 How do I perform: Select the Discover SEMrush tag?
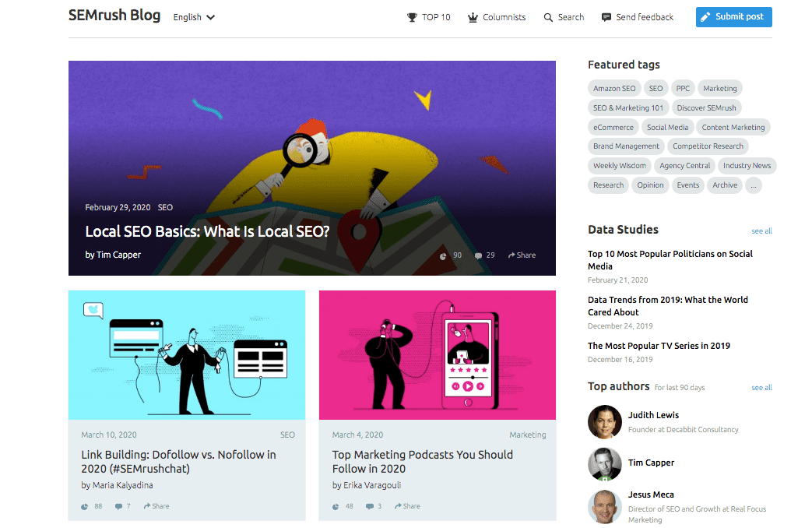[x=706, y=107]
